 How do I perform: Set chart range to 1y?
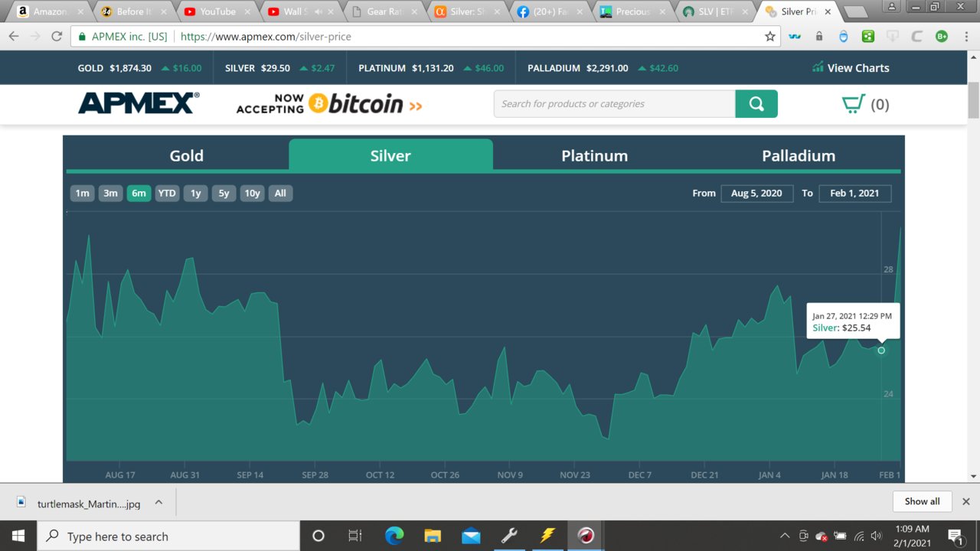tap(195, 193)
